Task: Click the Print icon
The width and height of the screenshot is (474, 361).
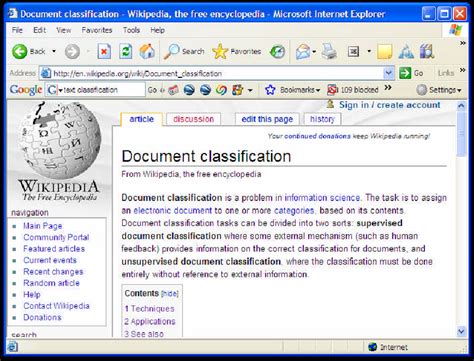Action: tap(329, 52)
